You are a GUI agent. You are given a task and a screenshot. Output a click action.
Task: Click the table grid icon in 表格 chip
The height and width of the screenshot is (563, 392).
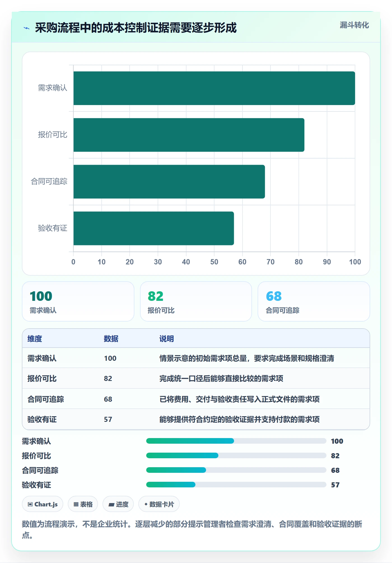(76, 504)
